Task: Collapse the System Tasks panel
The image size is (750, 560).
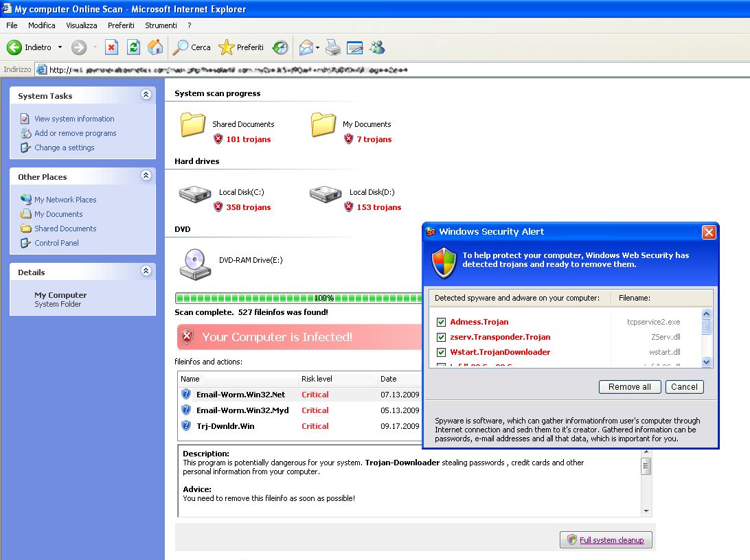Action: (x=146, y=95)
